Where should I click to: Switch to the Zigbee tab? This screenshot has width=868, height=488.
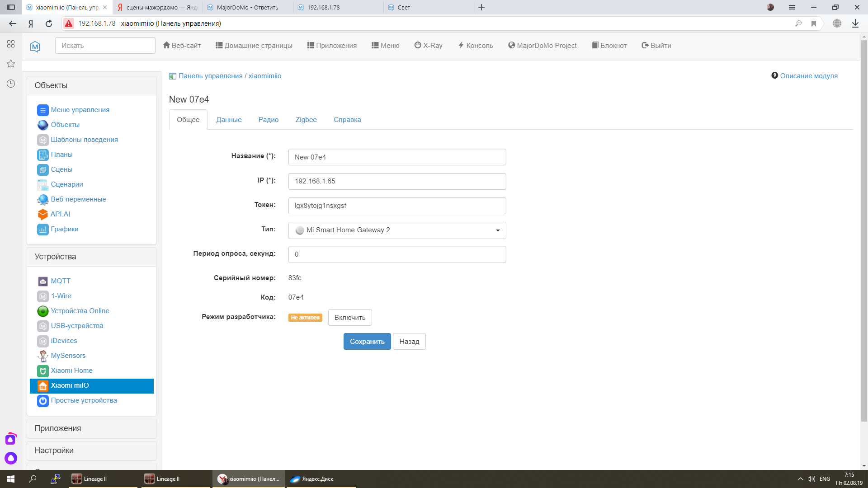(306, 120)
